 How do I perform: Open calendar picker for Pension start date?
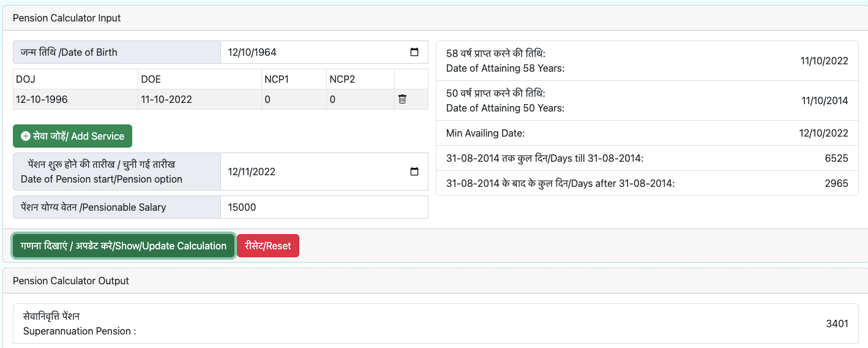pyautogui.click(x=414, y=172)
